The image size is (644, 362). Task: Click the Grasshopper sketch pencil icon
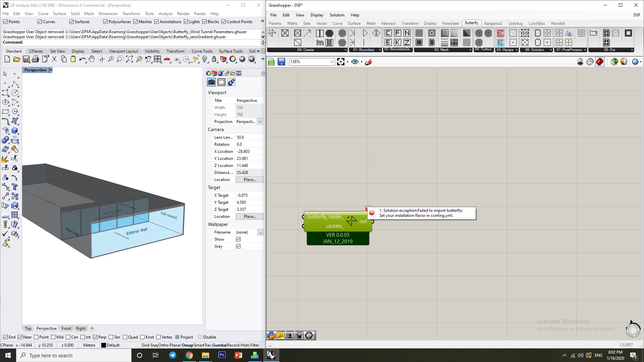click(368, 62)
